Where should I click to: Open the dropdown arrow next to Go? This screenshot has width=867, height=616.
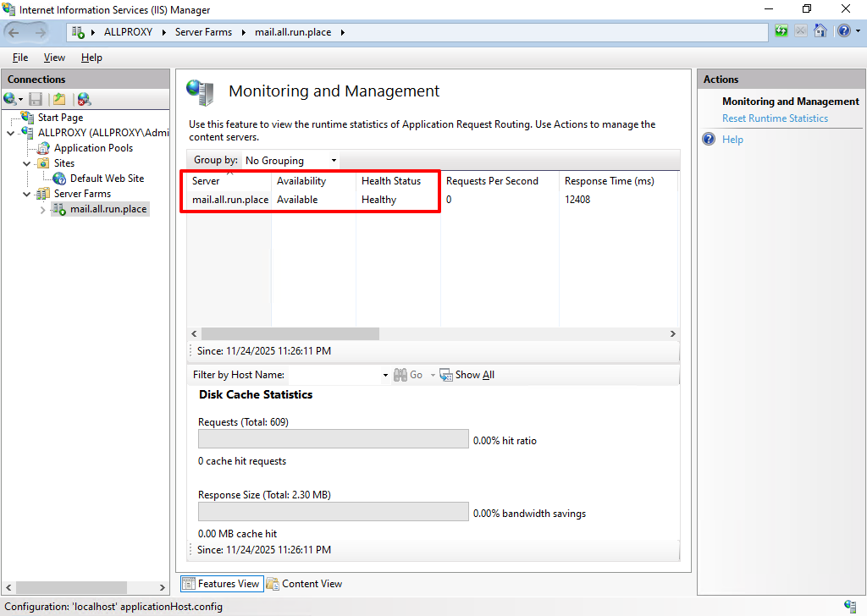tap(433, 375)
